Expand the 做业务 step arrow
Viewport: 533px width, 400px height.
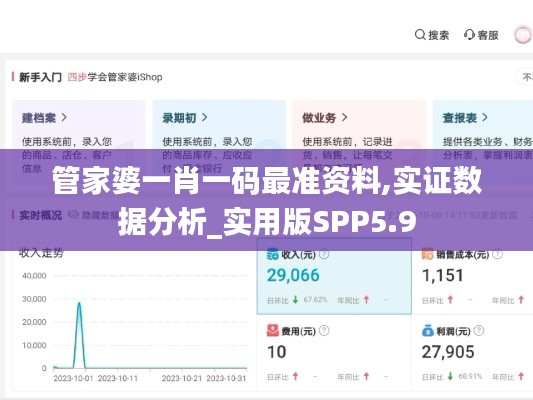pos(344,118)
